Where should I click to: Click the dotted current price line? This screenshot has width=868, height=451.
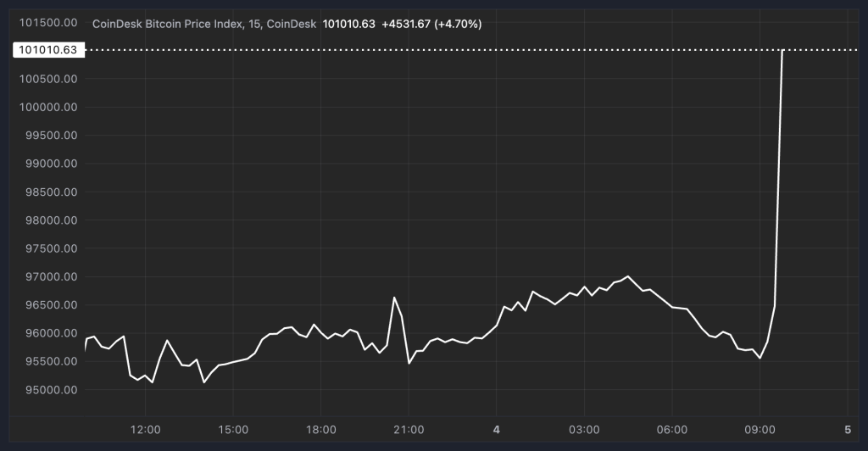(424, 50)
